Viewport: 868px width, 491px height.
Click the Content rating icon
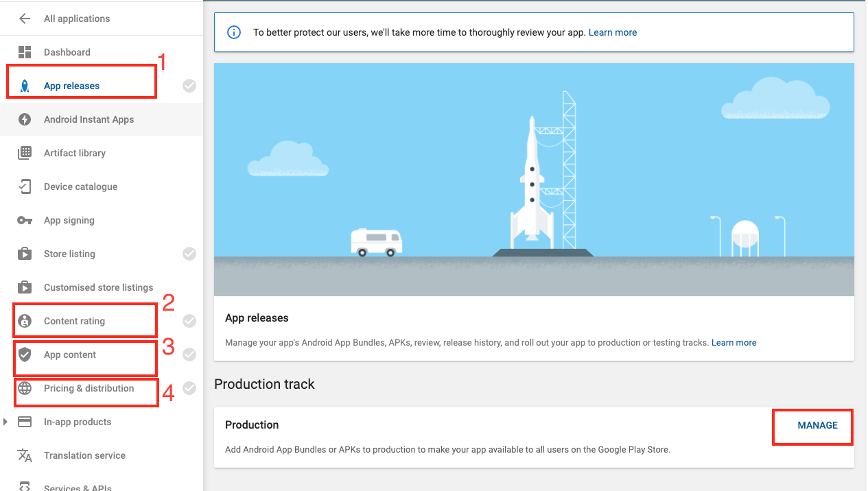point(25,321)
